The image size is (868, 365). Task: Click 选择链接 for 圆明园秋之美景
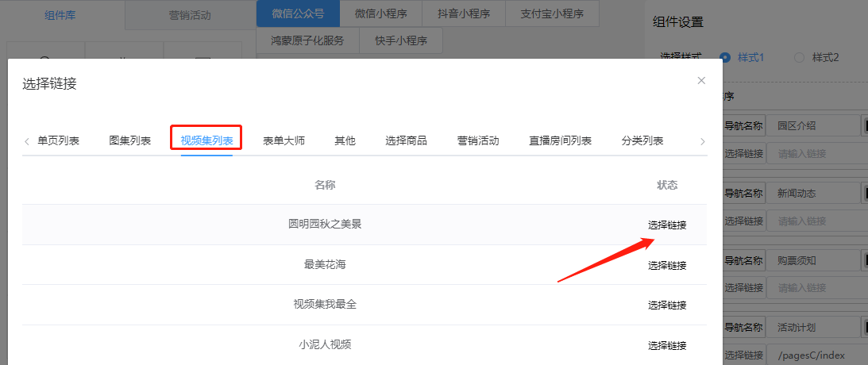[x=666, y=225]
